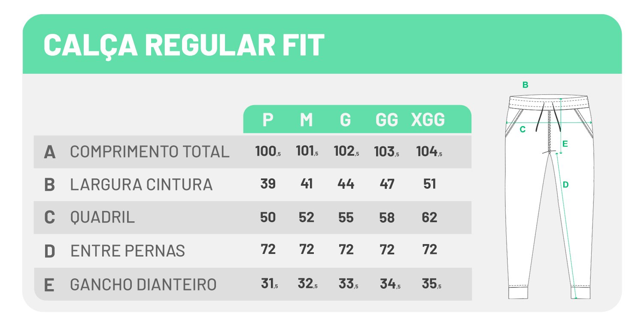Click the QUADRIL row label
The image size is (644, 326).
(x=102, y=217)
